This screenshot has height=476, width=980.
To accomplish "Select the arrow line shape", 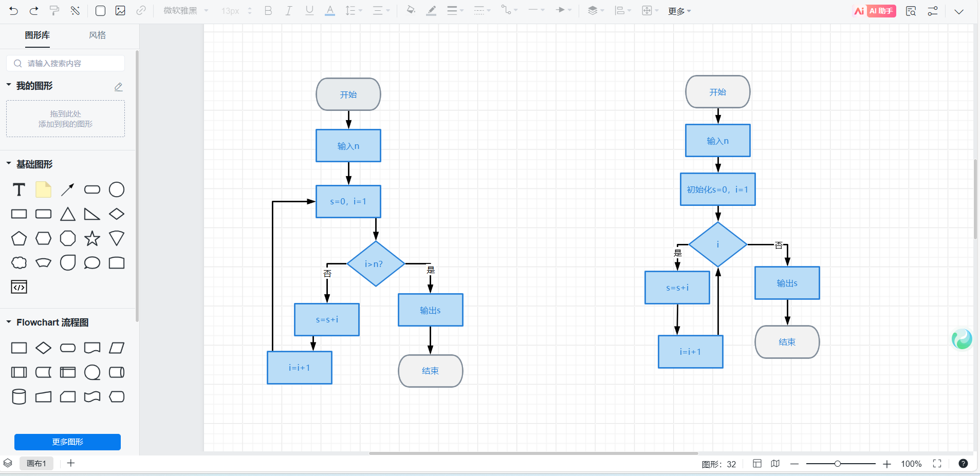I will 67,189.
